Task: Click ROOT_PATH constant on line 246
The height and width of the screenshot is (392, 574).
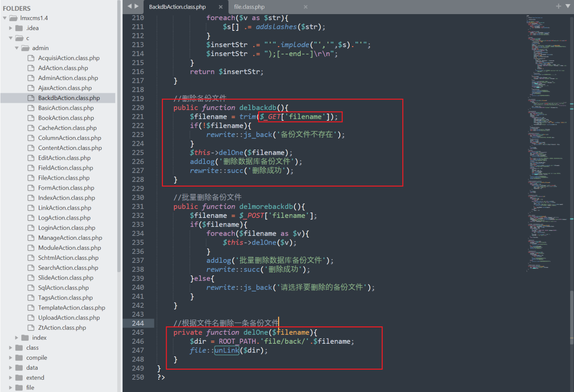Action: tap(237, 342)
